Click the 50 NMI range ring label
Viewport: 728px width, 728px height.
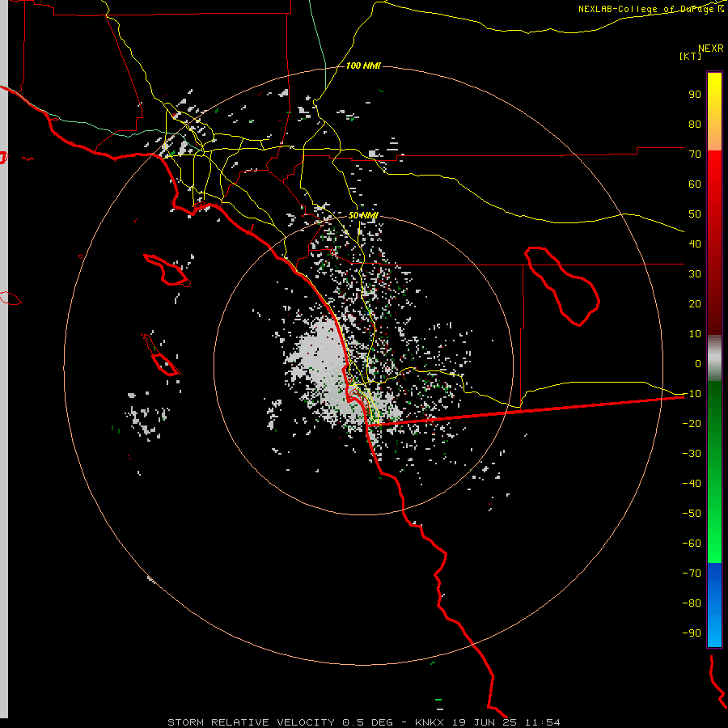click(363, 215)
